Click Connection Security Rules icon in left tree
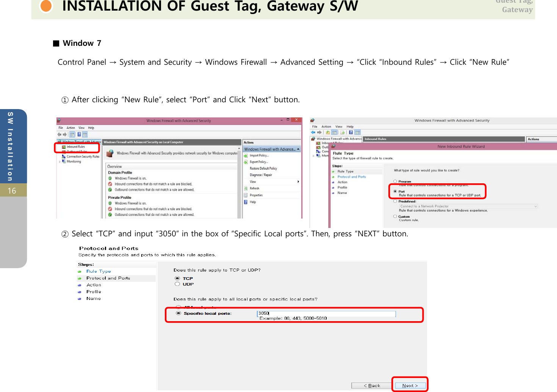The height and width of the screenshot is (392, 557). 64,156
